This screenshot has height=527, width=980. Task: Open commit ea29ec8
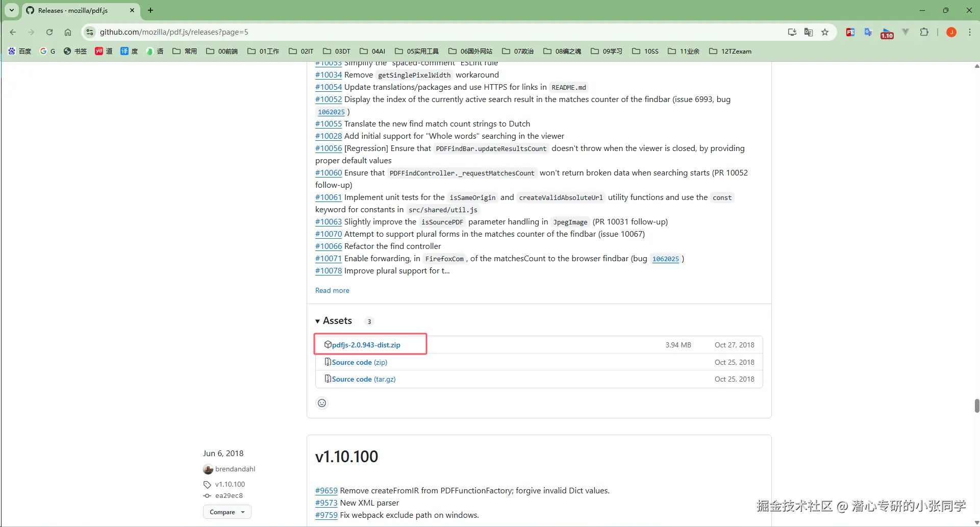coord(229,495)
